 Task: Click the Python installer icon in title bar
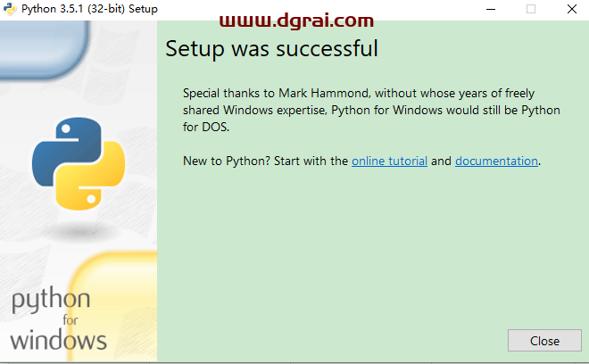click(9, 9)
